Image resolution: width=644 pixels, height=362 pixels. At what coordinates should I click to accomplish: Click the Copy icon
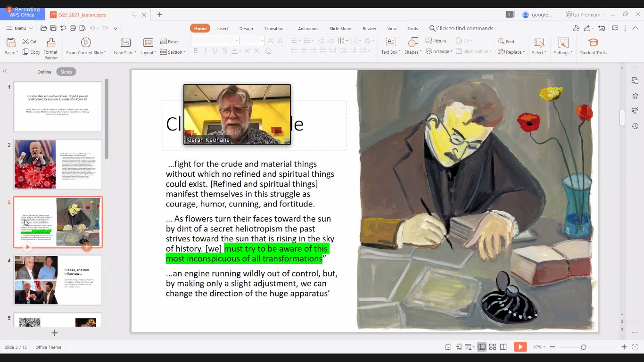coord(25,52)
